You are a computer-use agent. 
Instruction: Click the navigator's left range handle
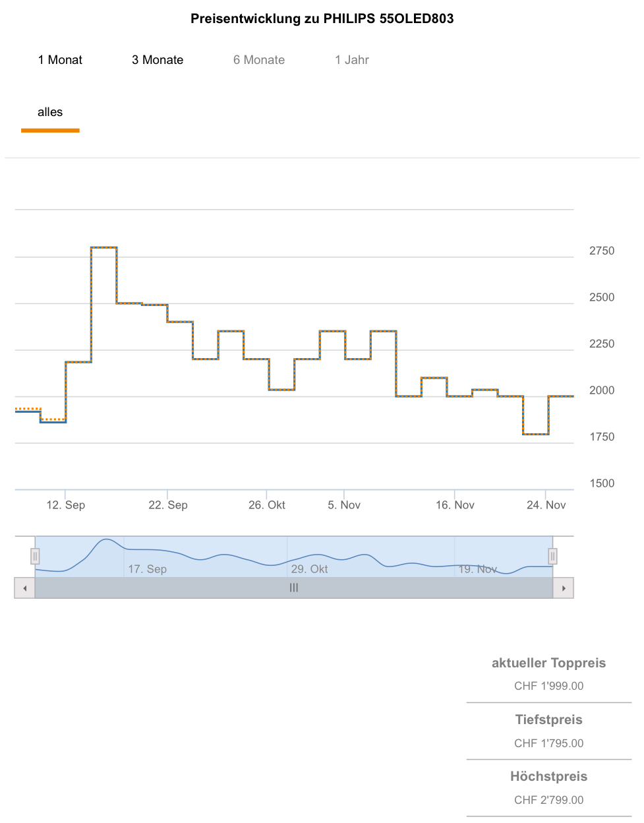tap(35, 557)
